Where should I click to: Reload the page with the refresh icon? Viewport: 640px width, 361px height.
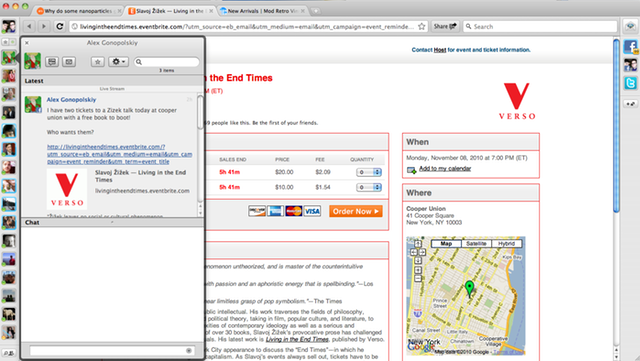tap(60, 27)
